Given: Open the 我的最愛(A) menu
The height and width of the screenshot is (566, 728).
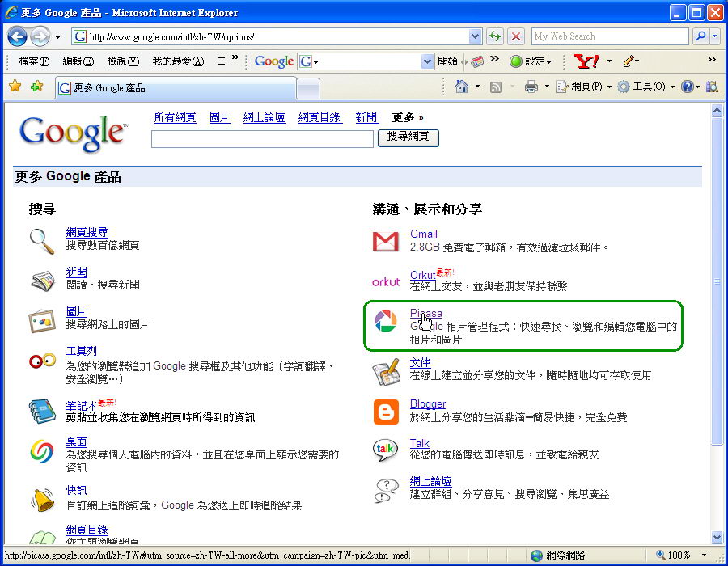Looking at the screenshot, I should coord(178,61).
